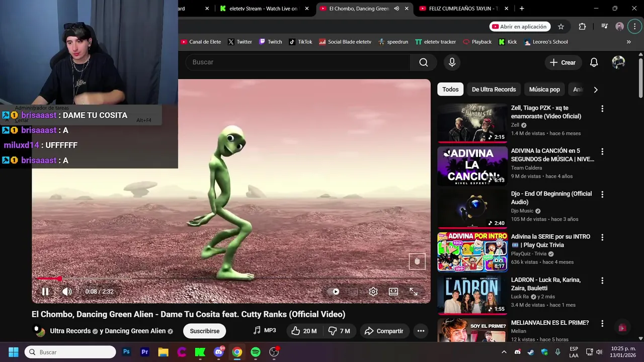Mute tab via speaker icon on El Chombo tab
The image size is (644, 362).
396,9
